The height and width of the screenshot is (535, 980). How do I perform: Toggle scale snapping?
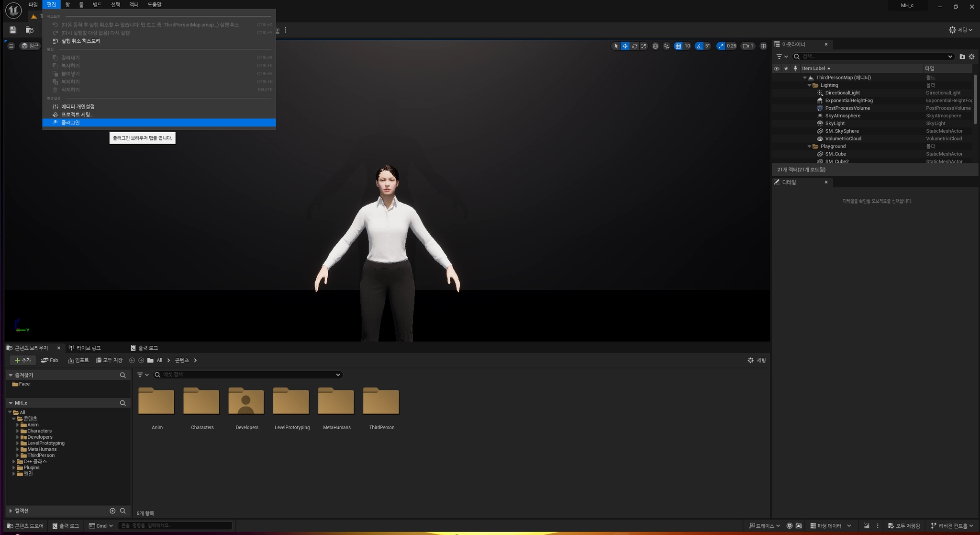coord(721,46)
